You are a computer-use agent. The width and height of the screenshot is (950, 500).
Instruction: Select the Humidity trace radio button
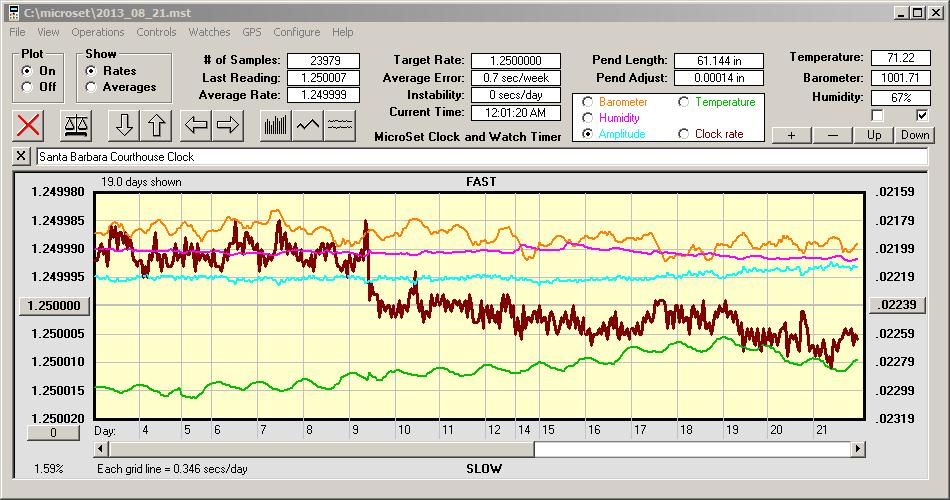pos(587,118)
